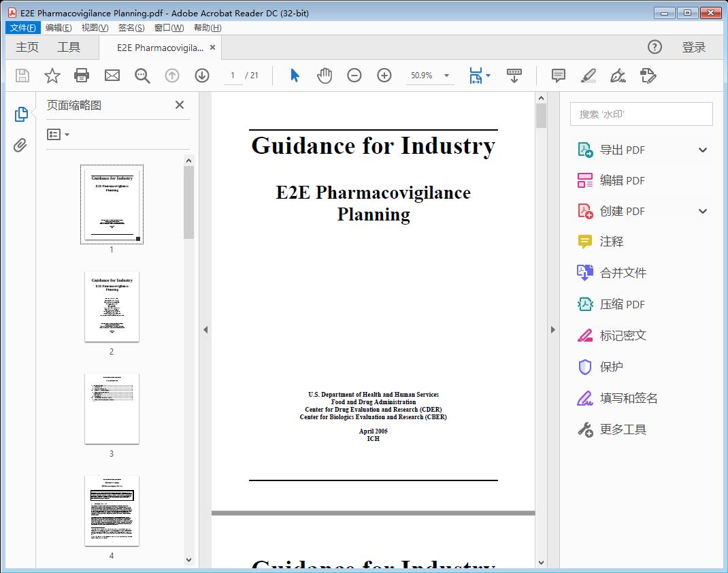The image size is (728, 573).
Task: Activate the Selection tool
Action: (295, 76)
